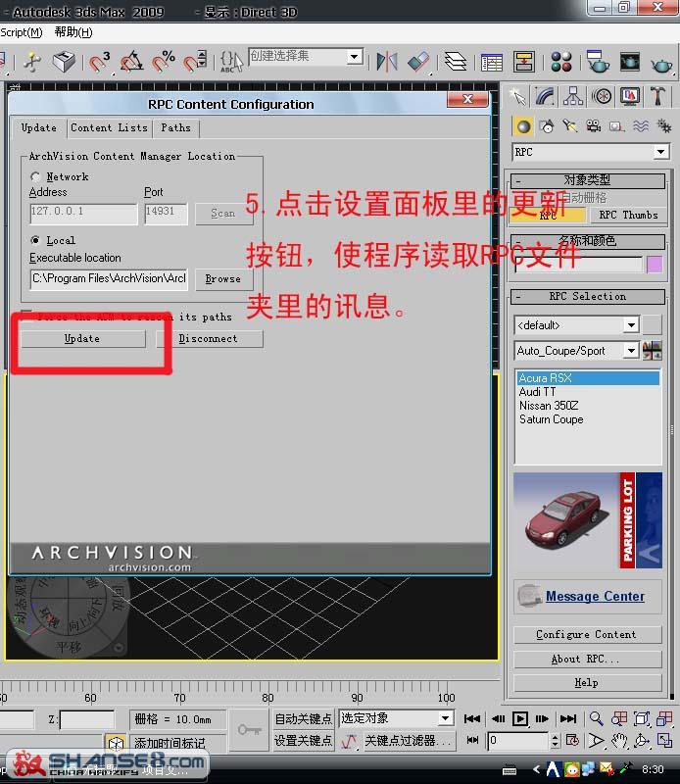Click the Acura RSX preview thumbnail
This screenshot has height=784, width=680.
(588, 520)
